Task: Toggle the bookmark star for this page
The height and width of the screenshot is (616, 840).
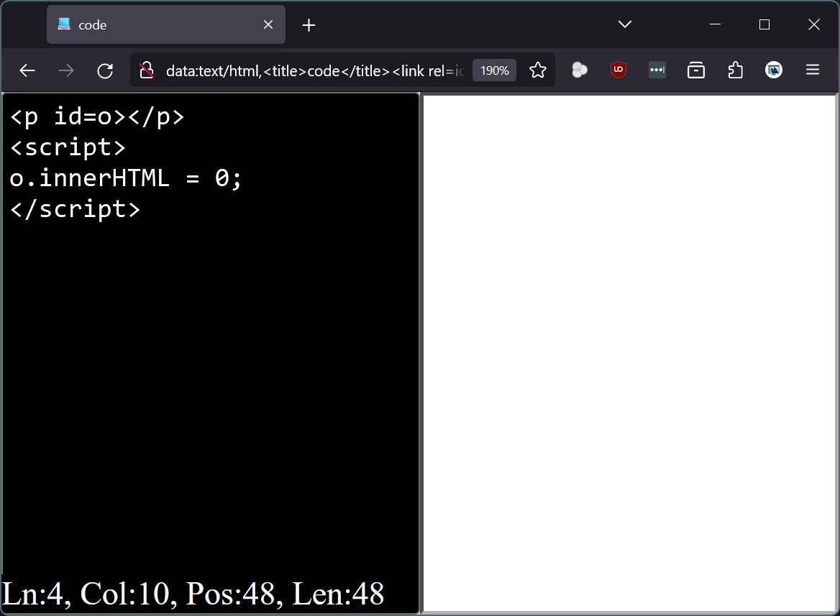Action: [538, 70]
